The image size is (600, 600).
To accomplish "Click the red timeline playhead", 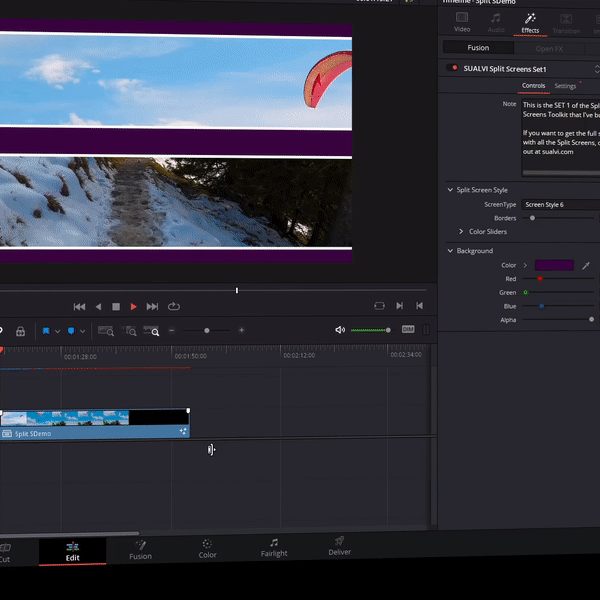I will tap(2, 350).
